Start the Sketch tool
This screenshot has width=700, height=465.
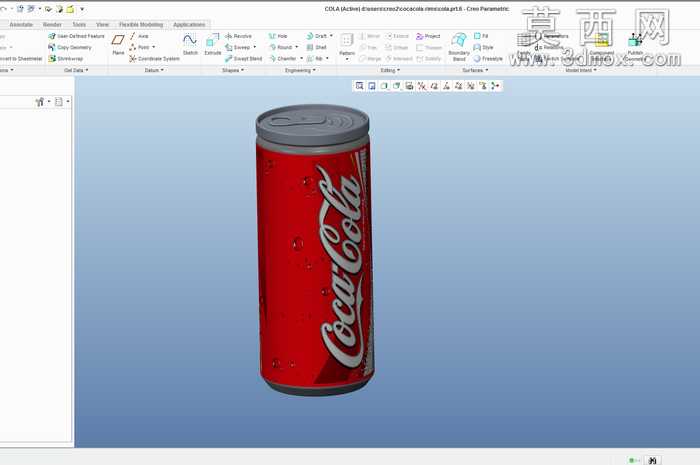click(x=190, y=44)
